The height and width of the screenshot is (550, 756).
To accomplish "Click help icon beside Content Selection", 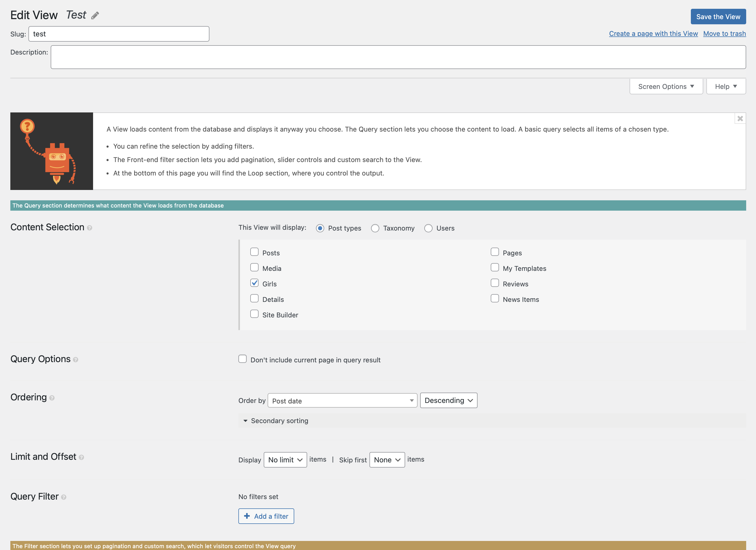I will (89, 228).
